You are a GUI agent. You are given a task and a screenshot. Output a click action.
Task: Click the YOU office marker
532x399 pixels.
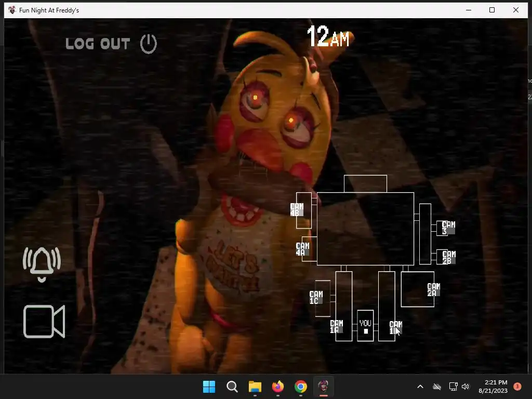click(x=365, y=326)
